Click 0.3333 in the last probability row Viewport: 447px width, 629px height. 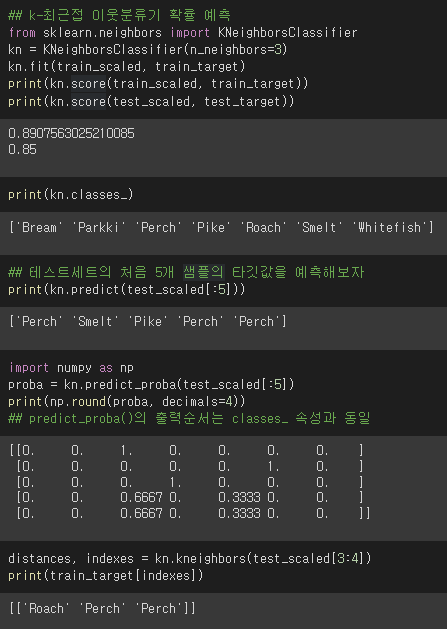240,513
